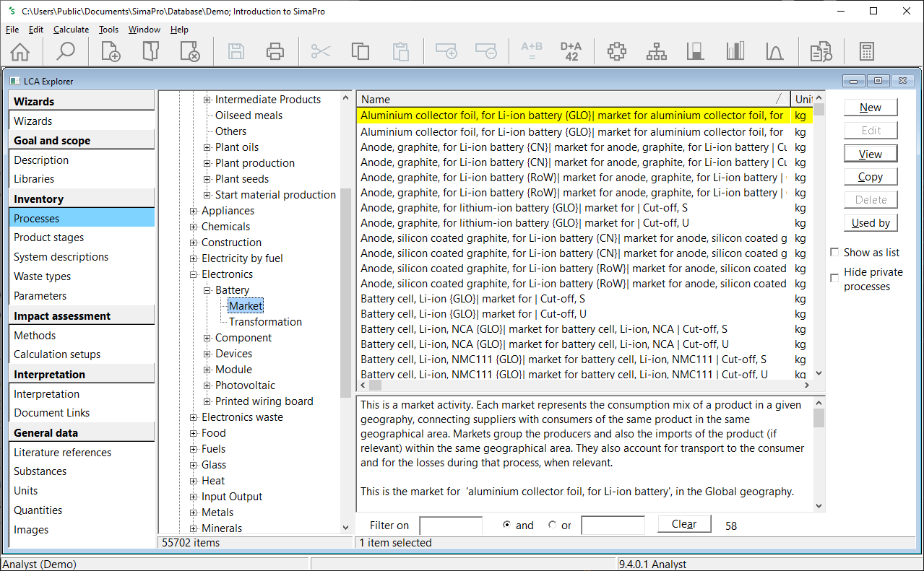Open the File menu
The image size is (924, 571).
(x=12, y=30)
